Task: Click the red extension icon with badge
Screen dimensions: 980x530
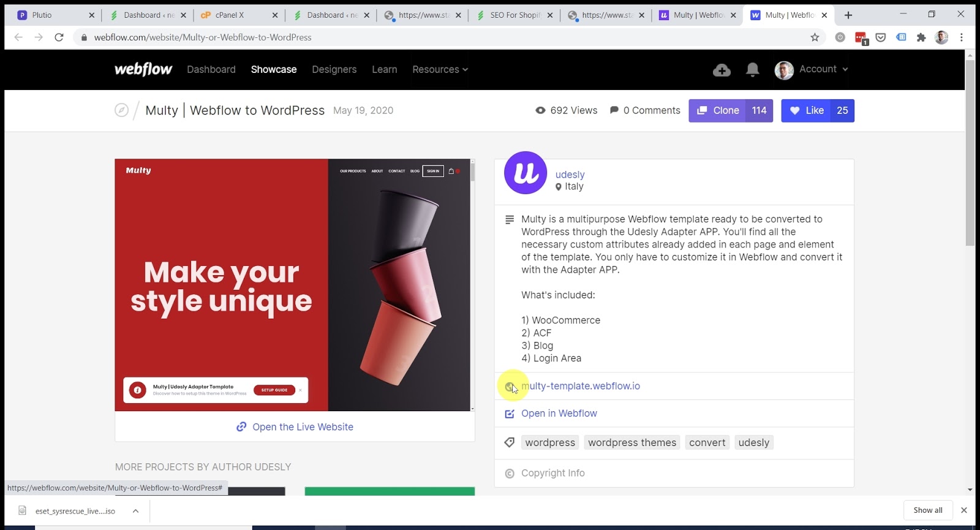Action: (x=861, y=38)
